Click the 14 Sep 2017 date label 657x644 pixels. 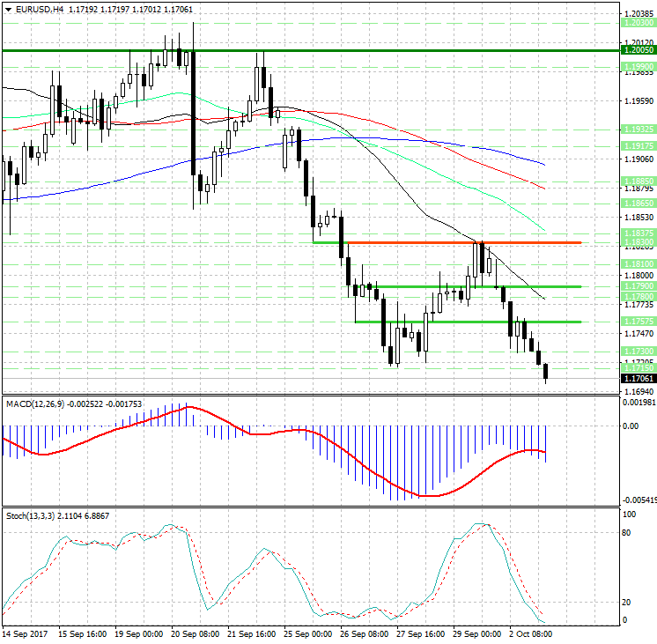tap(26, 633)
